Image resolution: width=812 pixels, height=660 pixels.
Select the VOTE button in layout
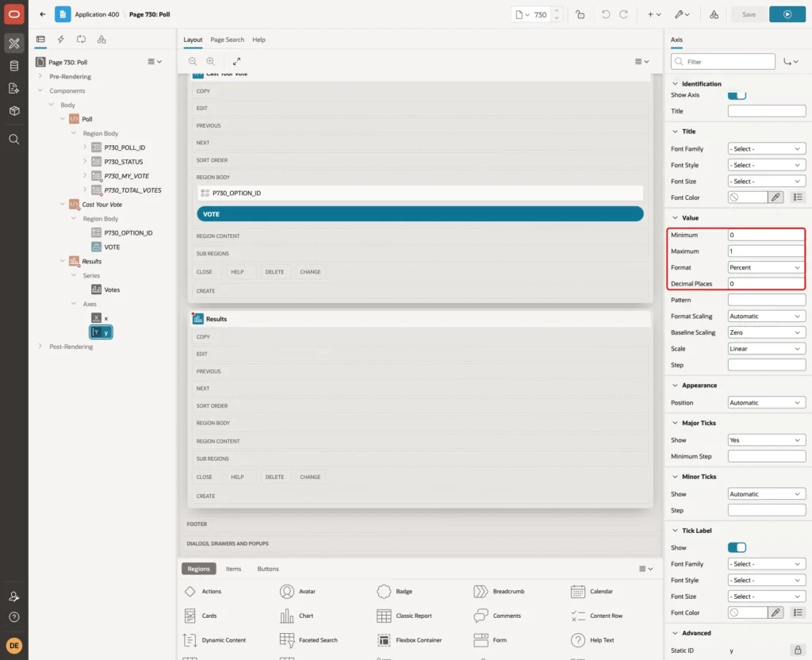[x=420, y=214]
